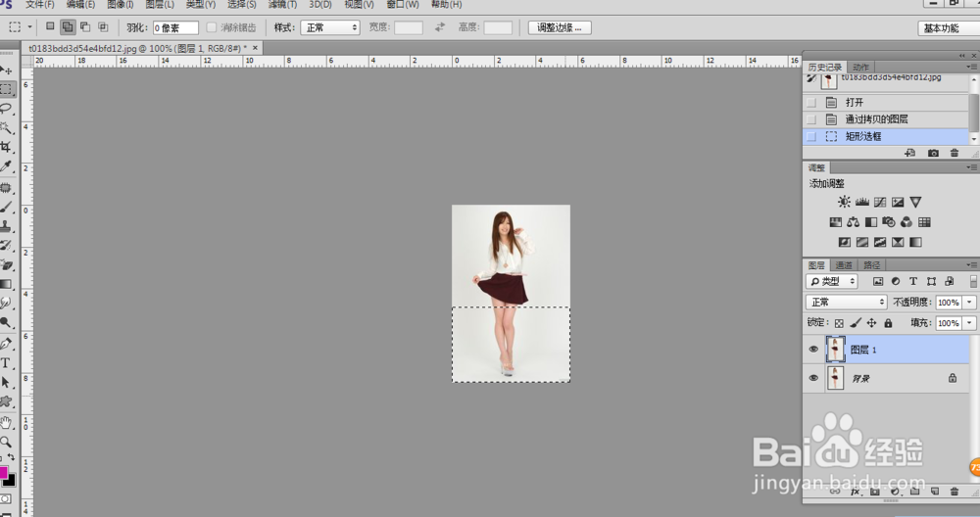980x517 pixels.
Task: Delete current history state
Action: click(x=955, y=153)
